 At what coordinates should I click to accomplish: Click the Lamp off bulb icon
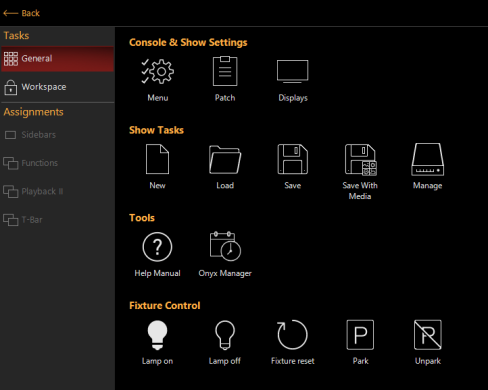225,335
